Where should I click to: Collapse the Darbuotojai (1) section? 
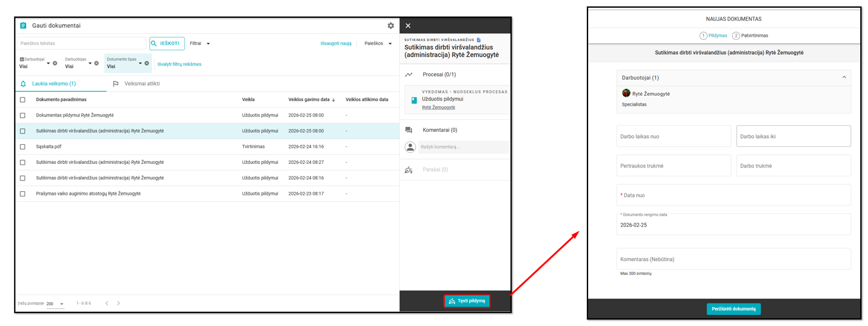point(844,77)
